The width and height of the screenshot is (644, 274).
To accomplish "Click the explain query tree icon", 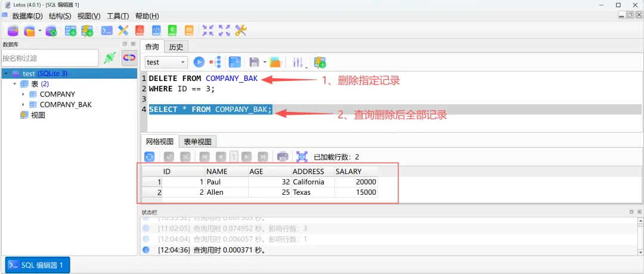I will pos(215,63).
